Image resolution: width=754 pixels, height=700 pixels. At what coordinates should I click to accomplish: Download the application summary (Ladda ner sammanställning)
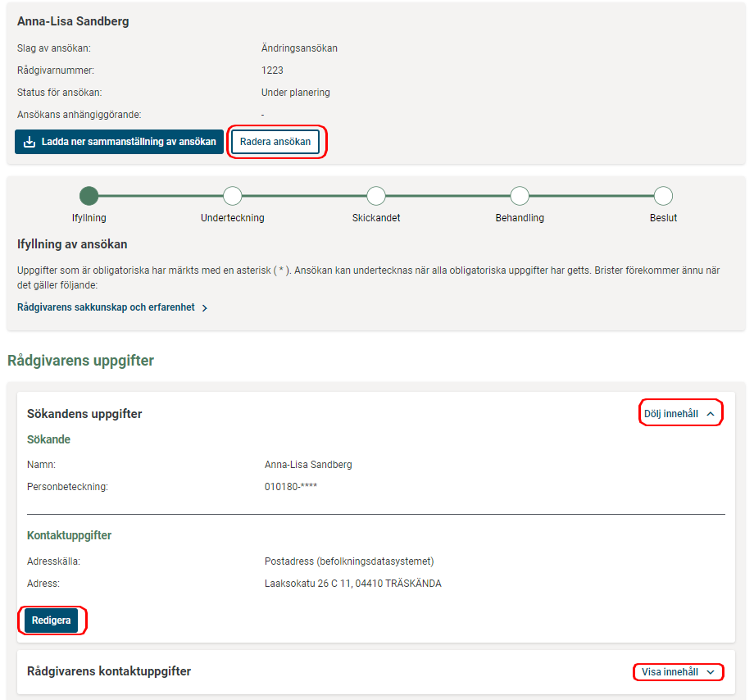pyautogui.click(x=120, y=142)
